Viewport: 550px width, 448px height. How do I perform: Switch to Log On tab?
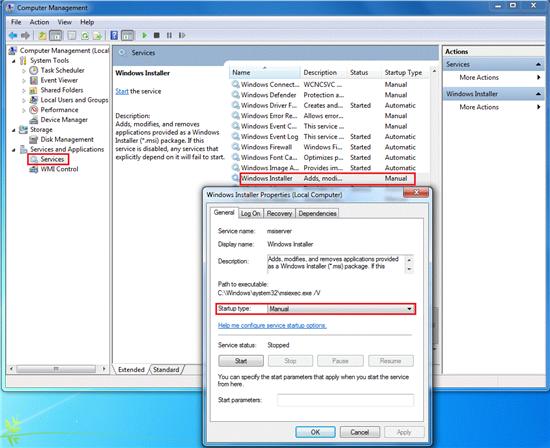pos(250,213)
